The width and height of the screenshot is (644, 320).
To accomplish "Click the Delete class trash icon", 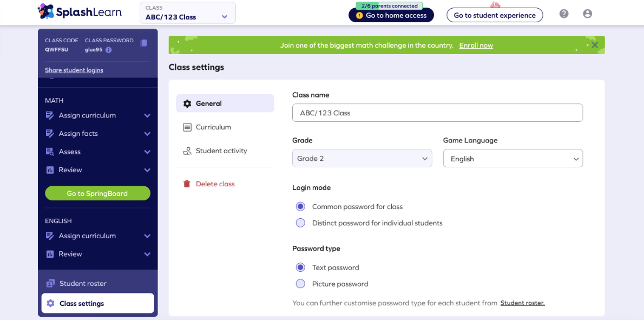I will coord(186,184).
